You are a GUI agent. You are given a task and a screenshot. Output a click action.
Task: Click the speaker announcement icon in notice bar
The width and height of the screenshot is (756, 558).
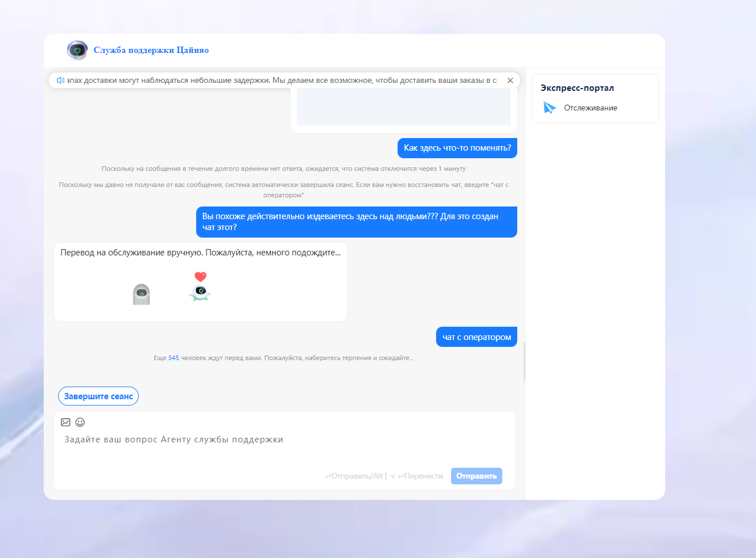click(x=60, y=81)
